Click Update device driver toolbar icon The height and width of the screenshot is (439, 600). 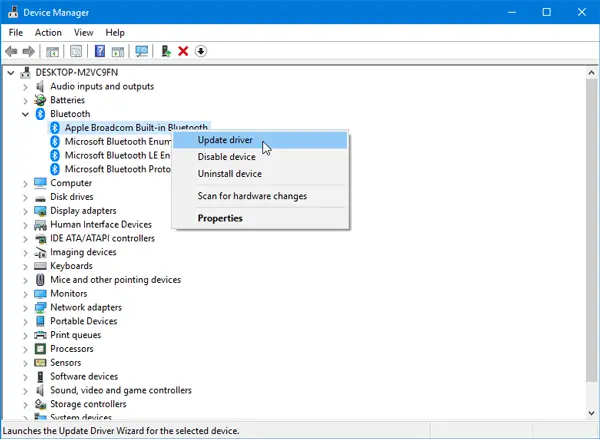coord(166,51)
